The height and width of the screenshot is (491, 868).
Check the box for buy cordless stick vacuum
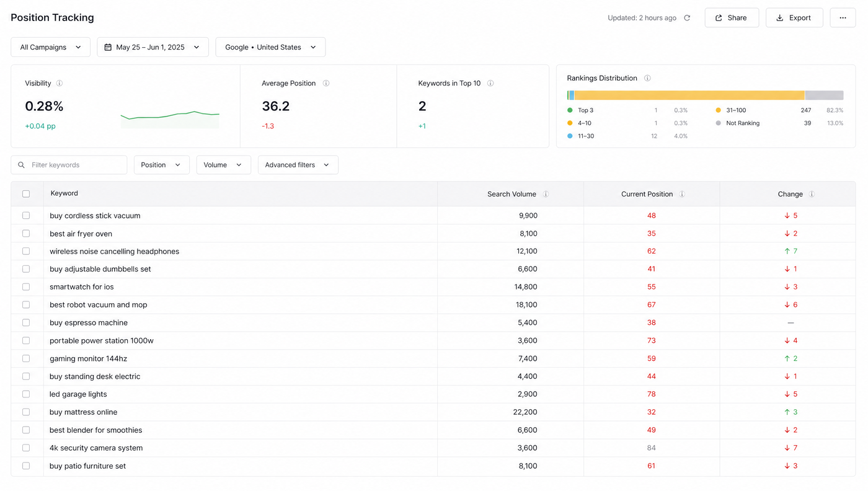pos(26,216)
